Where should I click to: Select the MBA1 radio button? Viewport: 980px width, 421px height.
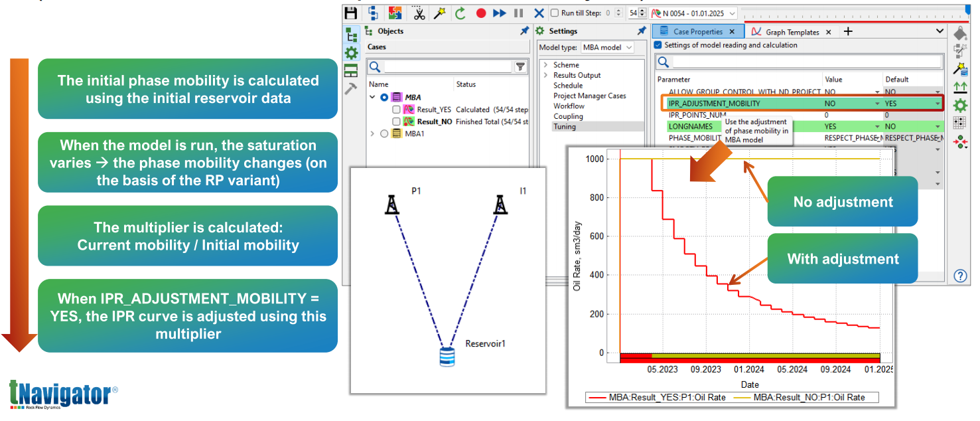tap(384, 133)
